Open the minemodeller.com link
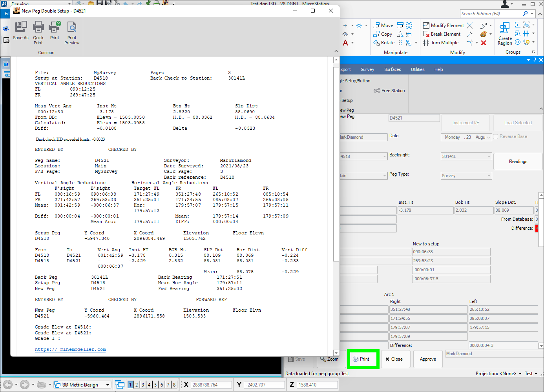 [70, 349]
